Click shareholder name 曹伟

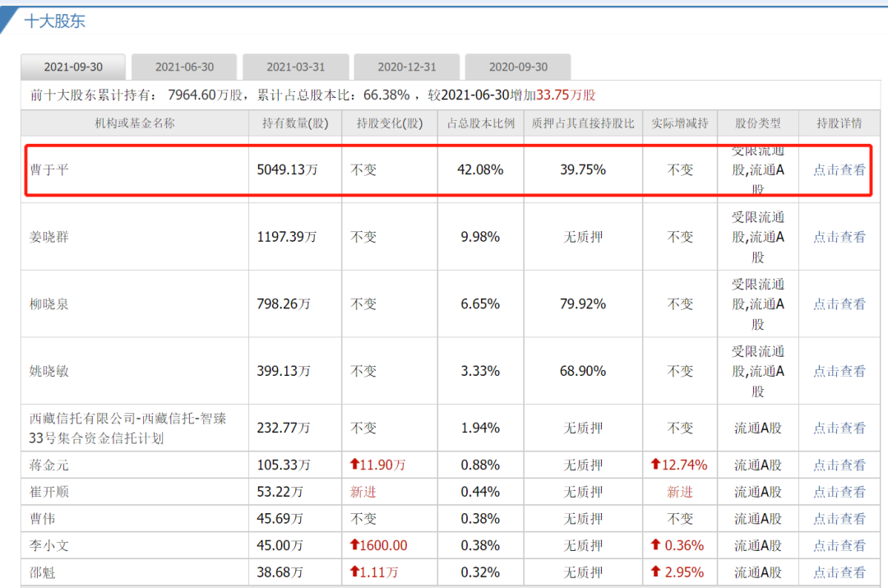tap(43, 519)
